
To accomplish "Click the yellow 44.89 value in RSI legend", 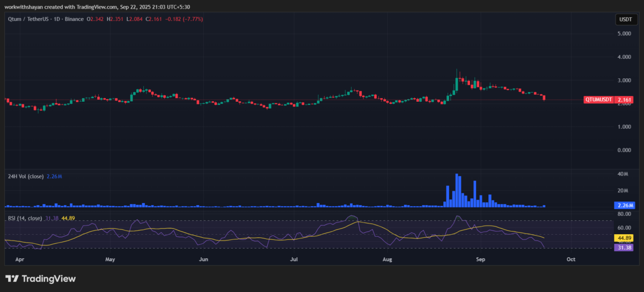I will (x=68, y=218).
